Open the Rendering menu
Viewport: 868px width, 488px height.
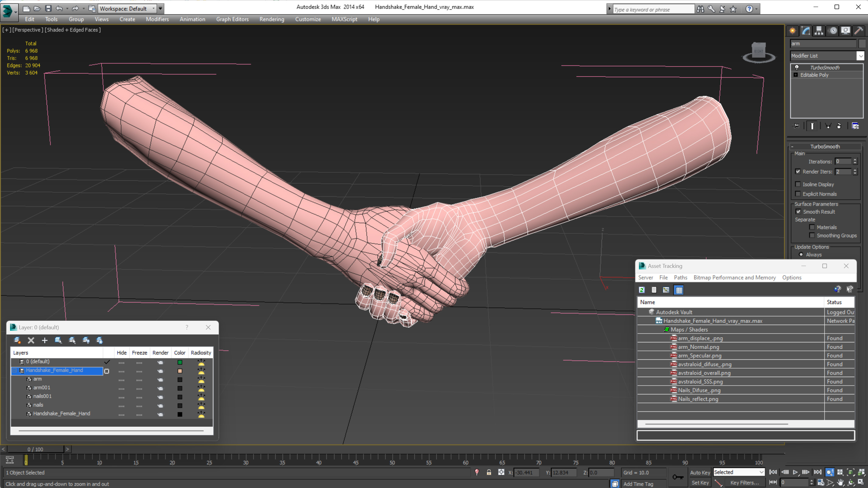(x=272, y=19)
